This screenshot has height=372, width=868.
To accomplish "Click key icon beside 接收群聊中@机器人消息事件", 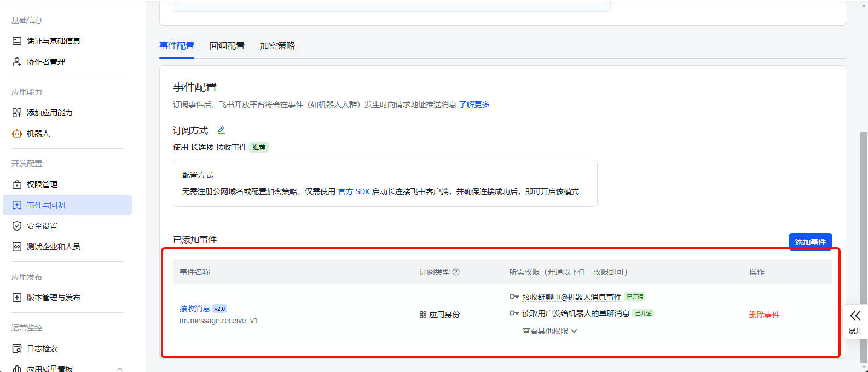I will pos(514,297).
